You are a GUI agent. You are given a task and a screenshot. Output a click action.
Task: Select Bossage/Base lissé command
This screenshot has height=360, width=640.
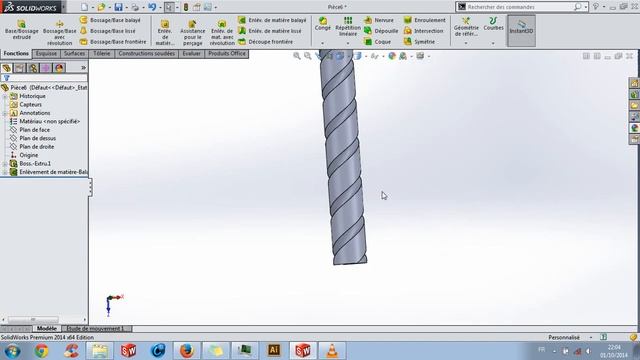[108, 31]
